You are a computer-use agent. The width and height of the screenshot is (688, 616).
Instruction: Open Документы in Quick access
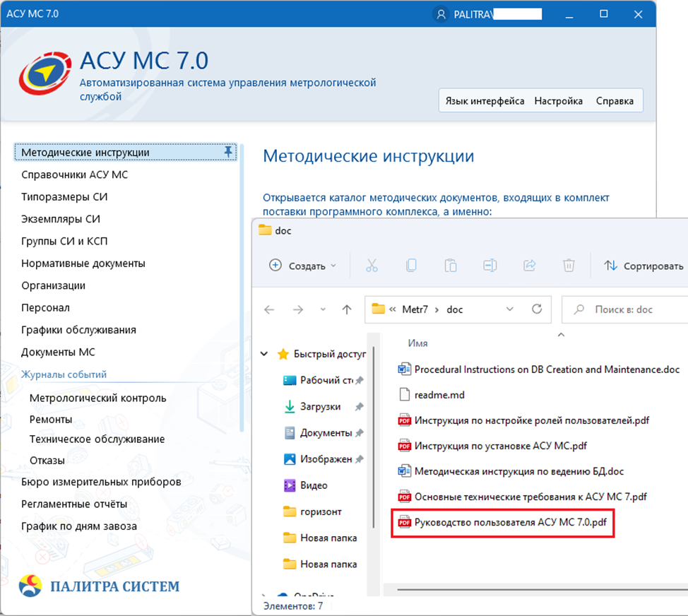pyautogui.click(x=324, y=433)
